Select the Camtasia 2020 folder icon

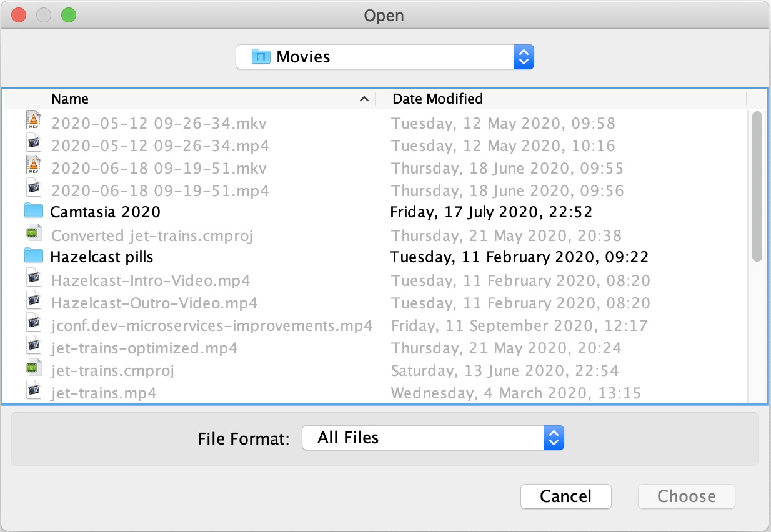click(34, 212)
